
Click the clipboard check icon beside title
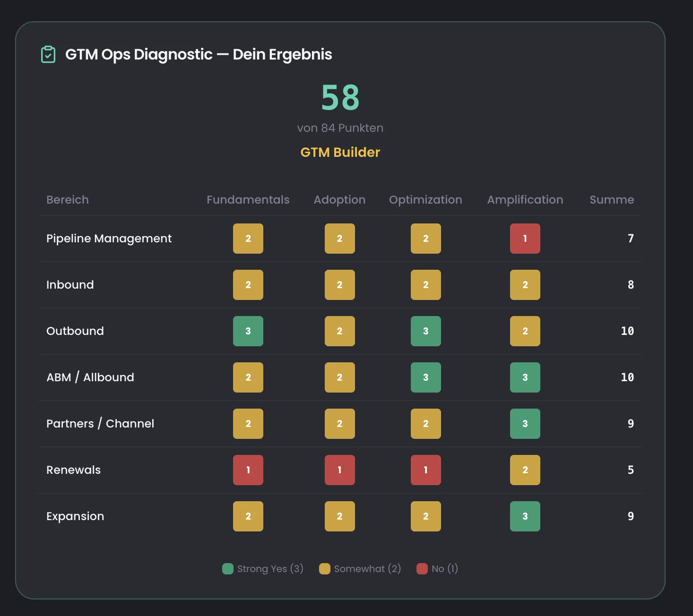[48, 54]
